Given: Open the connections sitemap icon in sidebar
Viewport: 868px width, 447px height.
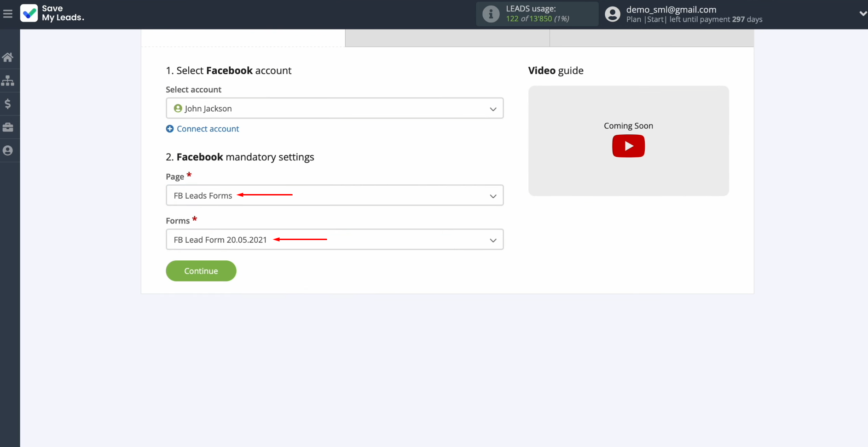Looking at the screenshot, I should [x=8, y=81].
